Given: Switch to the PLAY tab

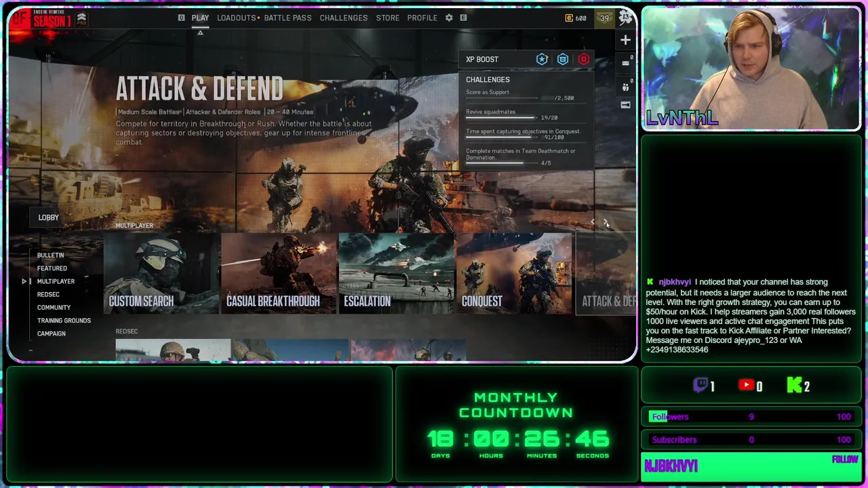Looking at the screenshot, I should click(x=200, y=18).
